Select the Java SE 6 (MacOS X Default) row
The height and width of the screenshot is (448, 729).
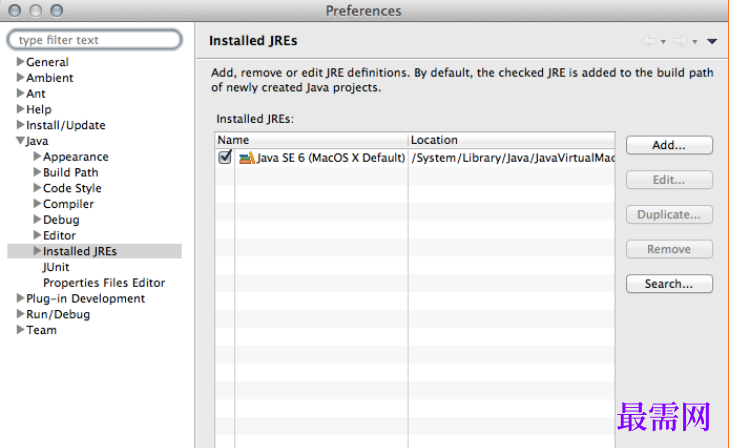415,158
